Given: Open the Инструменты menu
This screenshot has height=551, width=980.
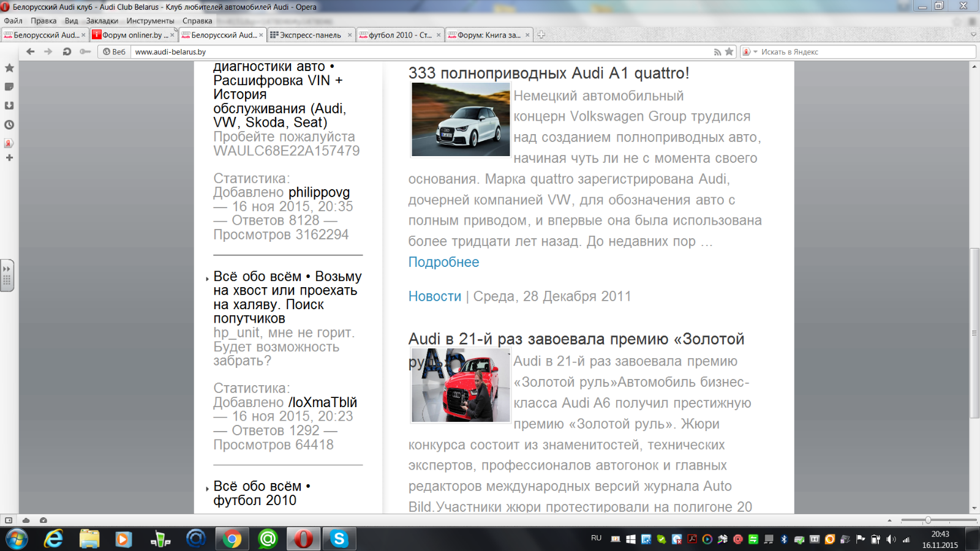Looking at the screenshot, I should tap(150, 21).
